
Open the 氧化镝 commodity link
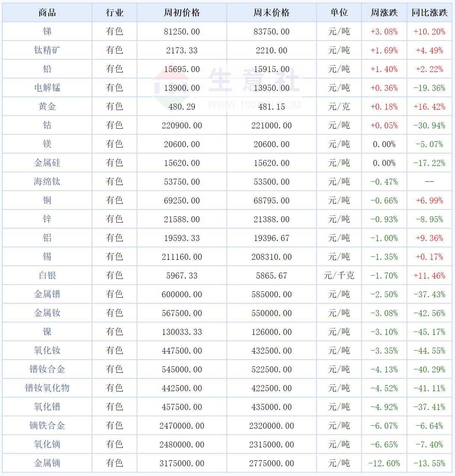tap(47, 444)
